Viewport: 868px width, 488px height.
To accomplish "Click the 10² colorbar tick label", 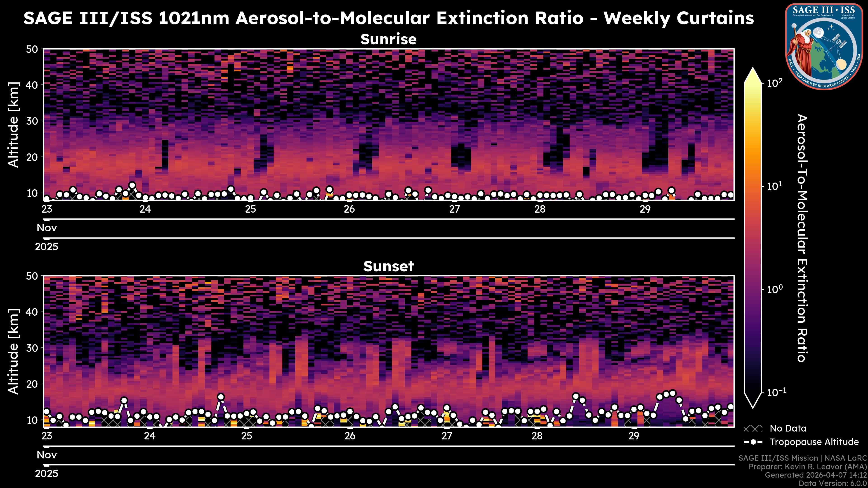I will point(775,83).
